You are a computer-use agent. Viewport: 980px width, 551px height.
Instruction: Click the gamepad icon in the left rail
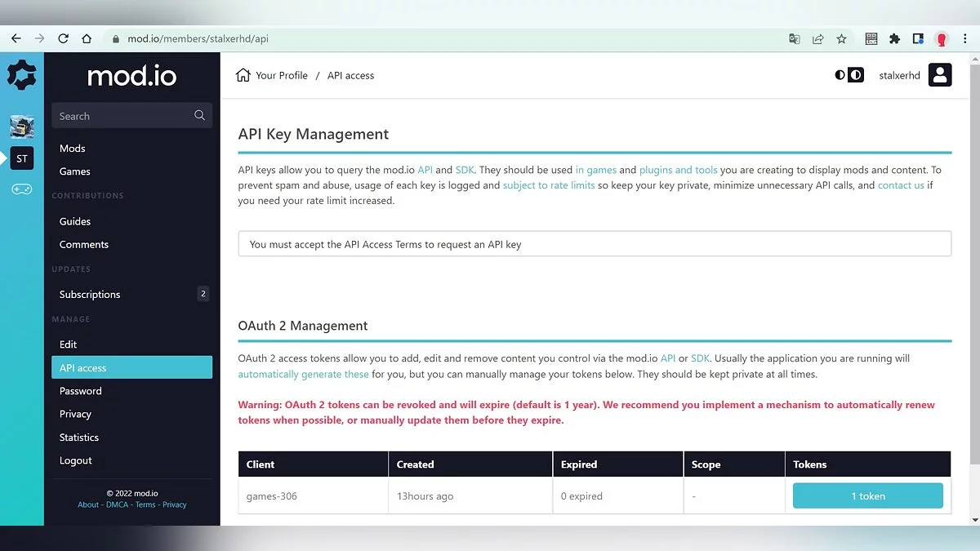(22, 189)
